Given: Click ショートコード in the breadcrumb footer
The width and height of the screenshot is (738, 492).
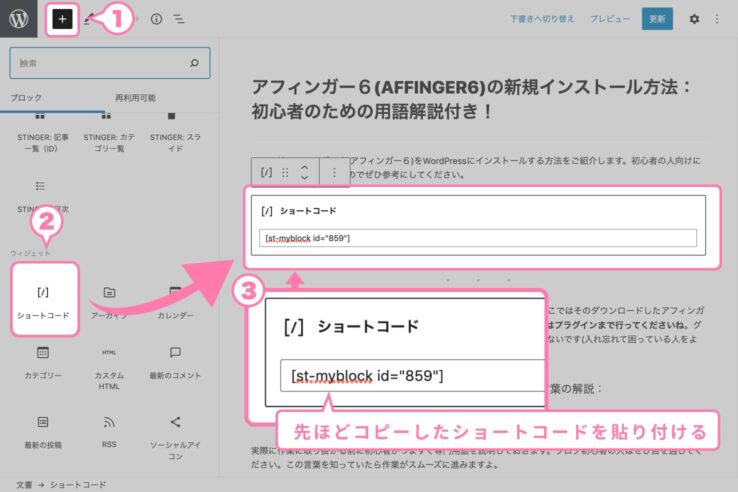Looking at the screenshot, I should coord(78,484).
